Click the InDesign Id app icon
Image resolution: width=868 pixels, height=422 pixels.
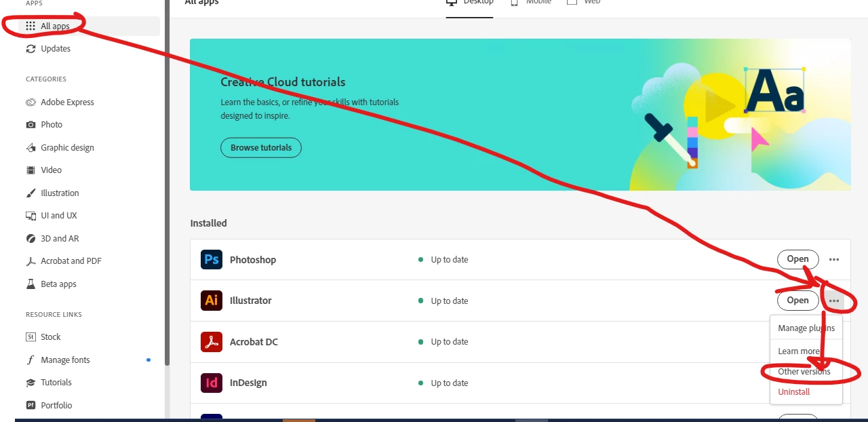pyautogui.click(x=212, y=383)
